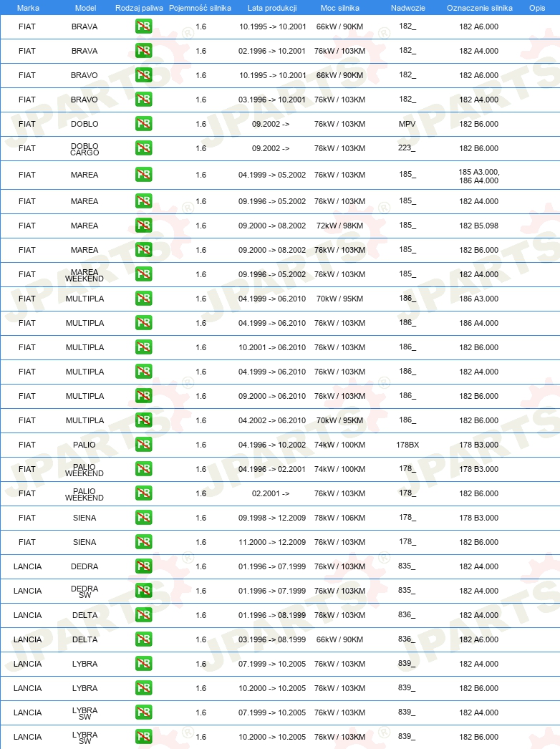Select the production dates 03.1996 -> 08.1999
560x749 pixels.
click(272, 639)
